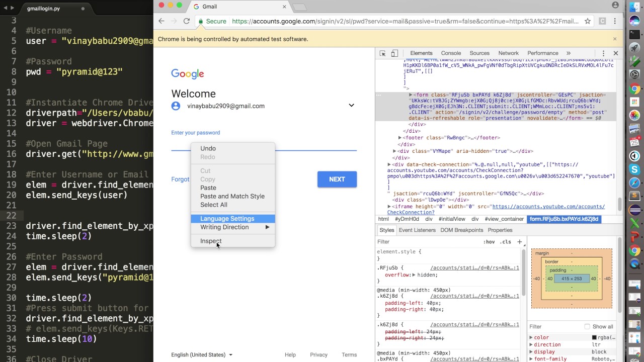Show more DevTools tabs with the double chevron
Image resolution: width=644 pixels, height=362 pixels.
tap(569, 53)
